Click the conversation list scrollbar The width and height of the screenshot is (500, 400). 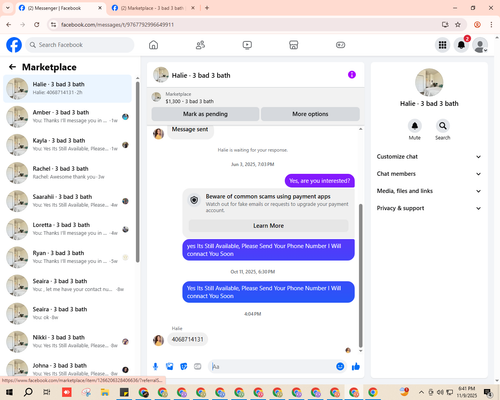pos(137,172)
